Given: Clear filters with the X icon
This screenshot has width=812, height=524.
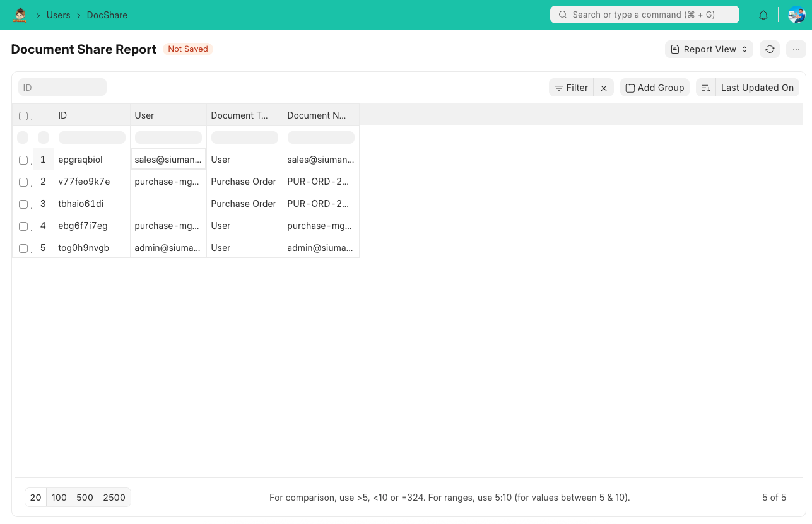Looking at the screenshot, I should click(604, 88).
